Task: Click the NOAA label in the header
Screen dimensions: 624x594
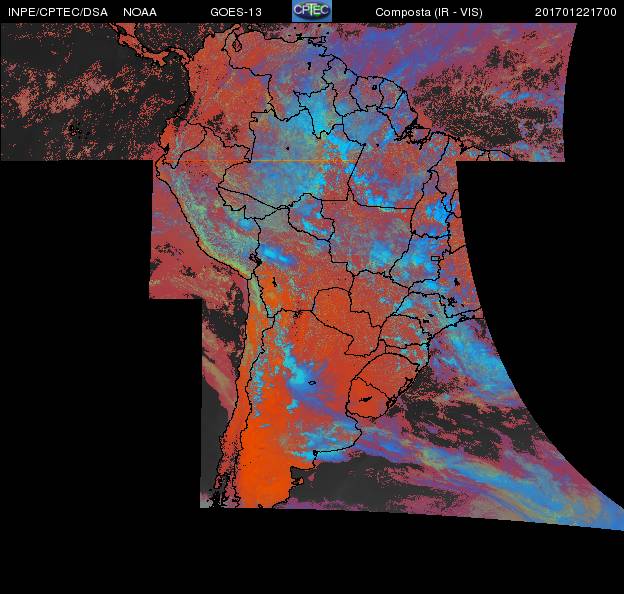Action: click(x=140, y=12)
